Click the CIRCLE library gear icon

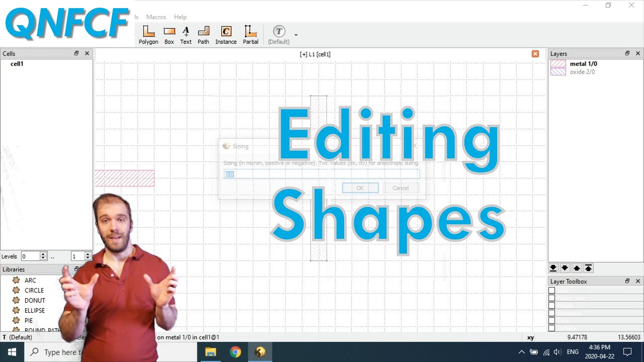pos(16,290)
